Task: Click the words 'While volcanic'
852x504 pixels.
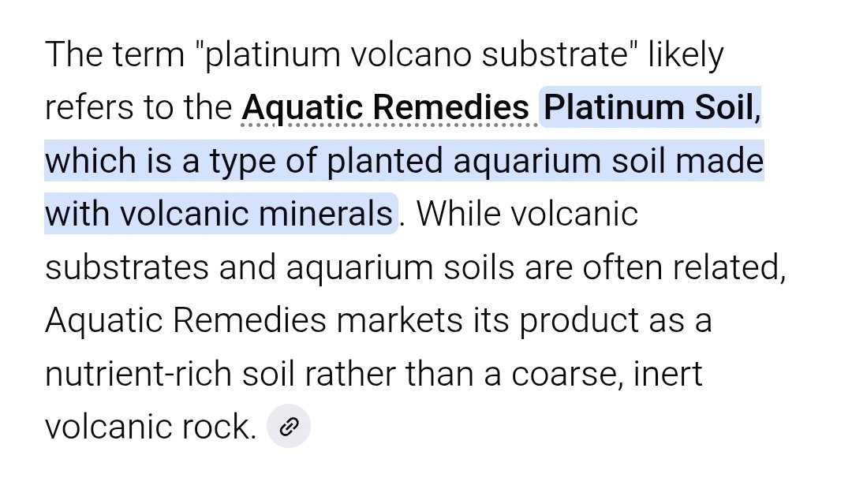Action: pyautogui.click(x=527, y=215)
